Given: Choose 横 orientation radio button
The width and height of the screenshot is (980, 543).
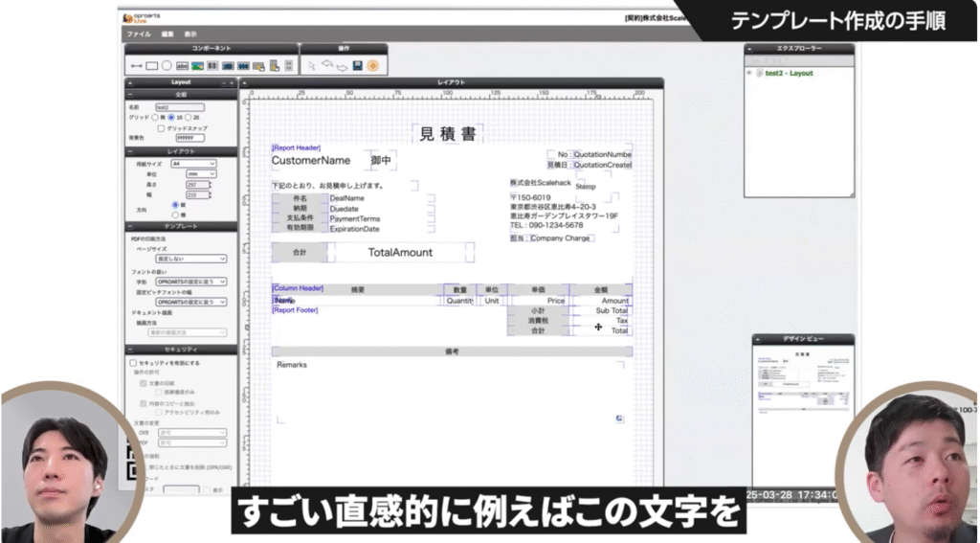Looking at the screenshot, I should point(175,215).
